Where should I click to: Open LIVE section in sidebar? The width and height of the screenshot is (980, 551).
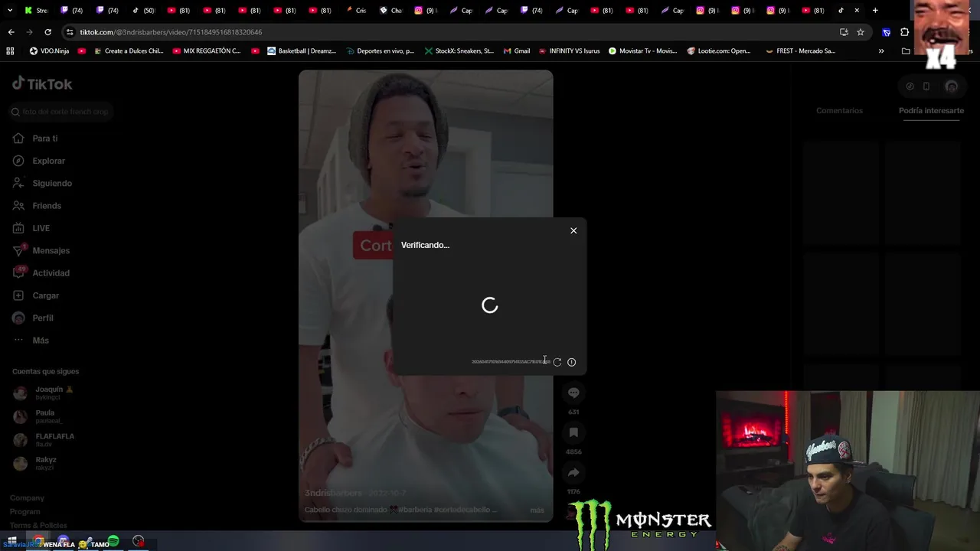31,228
